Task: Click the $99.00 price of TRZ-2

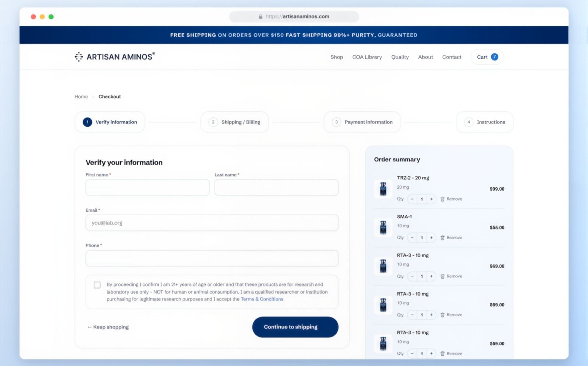Action: (x=497, y=189)
